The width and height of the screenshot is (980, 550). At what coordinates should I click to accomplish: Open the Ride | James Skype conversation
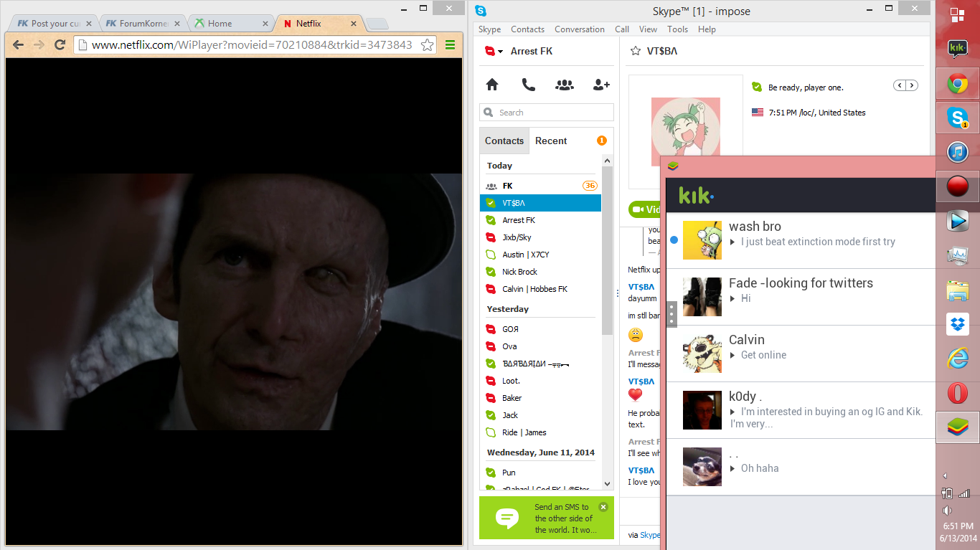540,432
